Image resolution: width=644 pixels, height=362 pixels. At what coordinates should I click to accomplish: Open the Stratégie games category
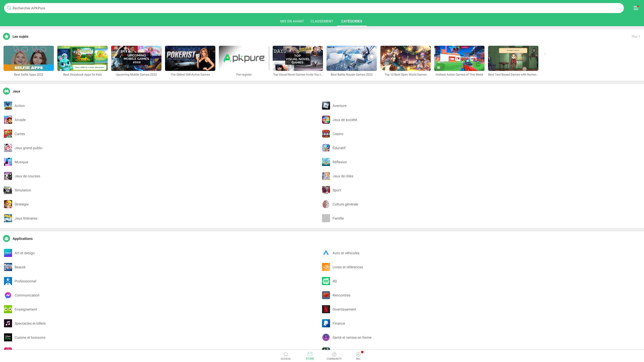pos(21,204)
